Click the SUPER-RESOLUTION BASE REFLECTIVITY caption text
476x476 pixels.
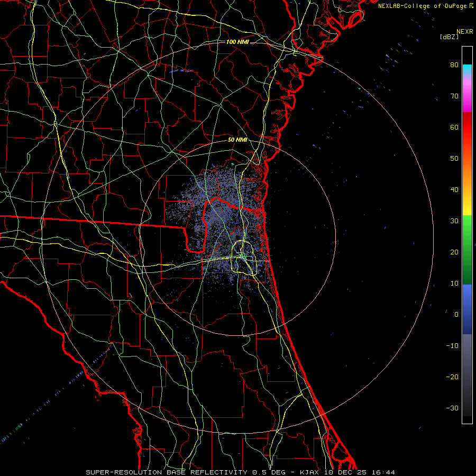[x=167, y=472]
